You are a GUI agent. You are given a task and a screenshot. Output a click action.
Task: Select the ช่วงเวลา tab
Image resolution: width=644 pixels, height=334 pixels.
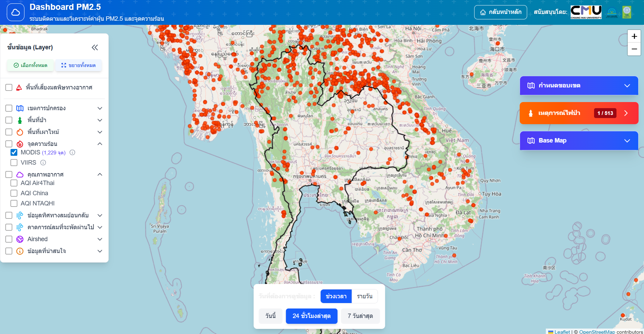pyautogui.click(x=336, y=296)
